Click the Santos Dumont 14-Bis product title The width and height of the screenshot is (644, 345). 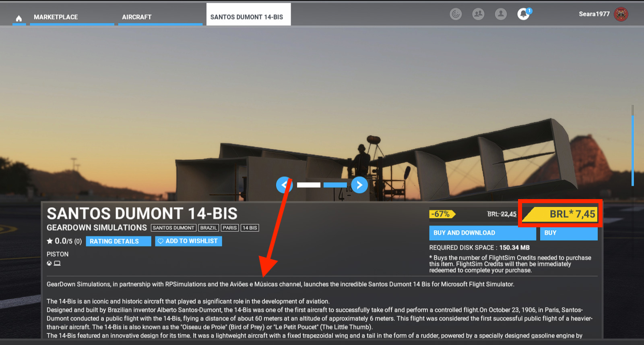click(142, 213)
